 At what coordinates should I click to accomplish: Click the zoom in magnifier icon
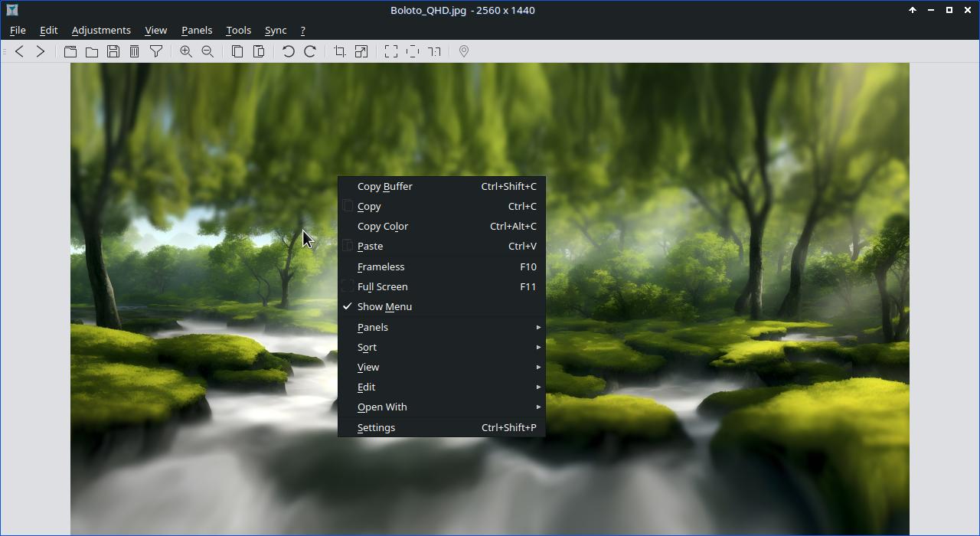[186, 51]
